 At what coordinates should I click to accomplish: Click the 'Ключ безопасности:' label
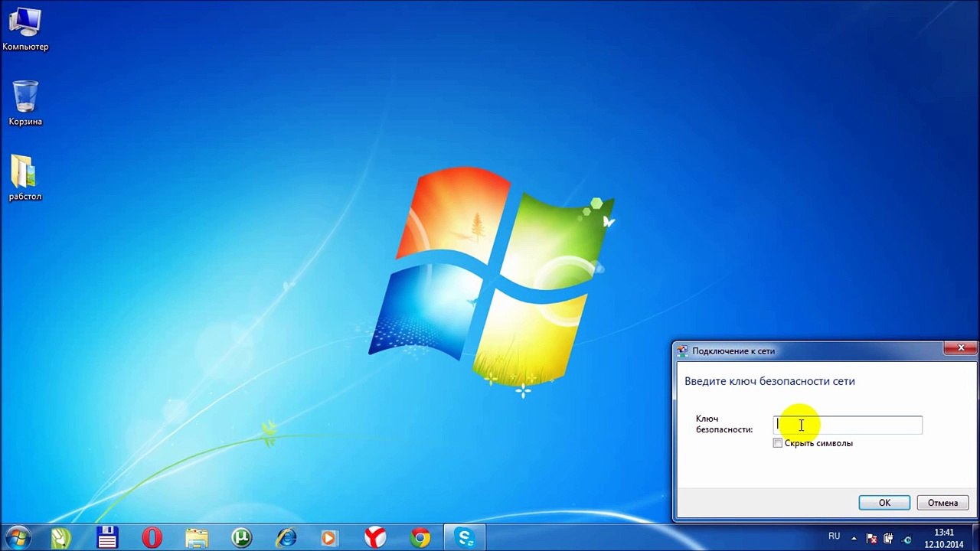pyautogui.click(x=724, y=424)
